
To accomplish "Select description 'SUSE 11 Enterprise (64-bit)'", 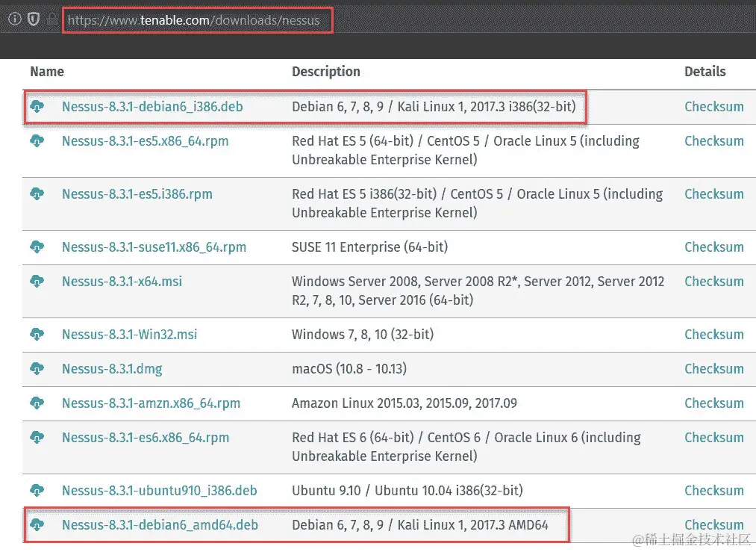I will point(370,247).
